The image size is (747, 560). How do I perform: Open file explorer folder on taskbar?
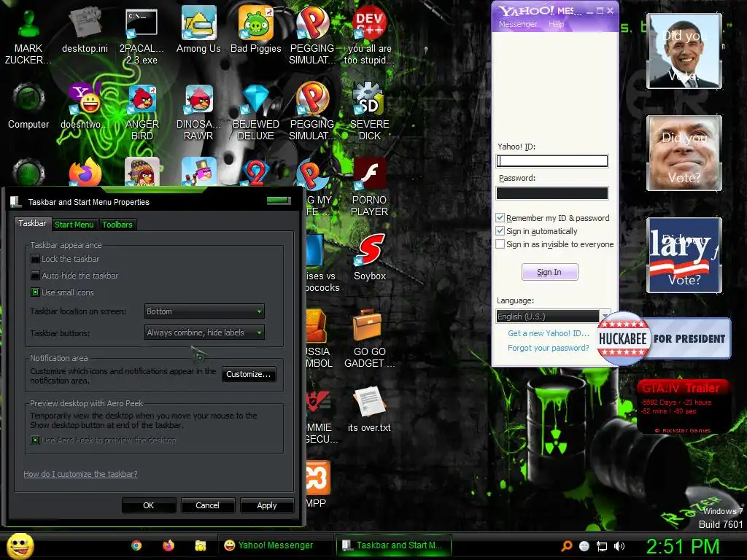tap(201, 545)
